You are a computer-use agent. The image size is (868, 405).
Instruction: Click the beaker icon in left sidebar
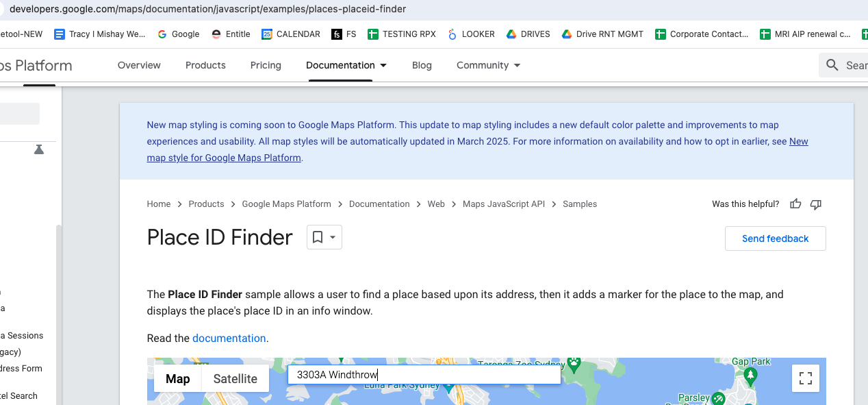[x=39, y=149]
